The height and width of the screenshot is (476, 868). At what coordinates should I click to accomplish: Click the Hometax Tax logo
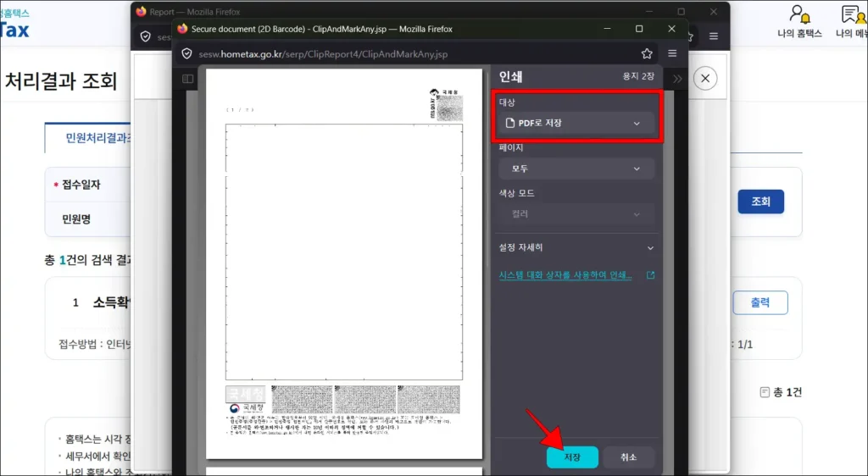(x=14, y=30)
